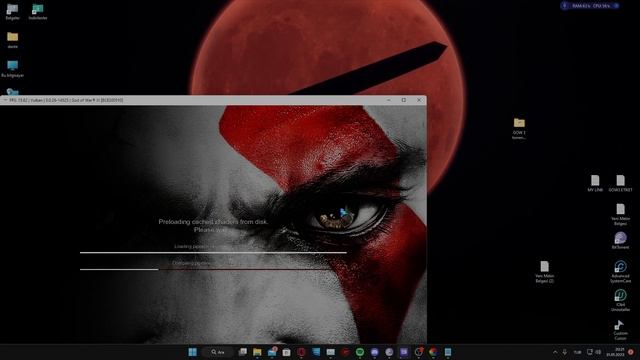Open the TUR keyboard language selector
640x360 pixels.
click(578, 352)
